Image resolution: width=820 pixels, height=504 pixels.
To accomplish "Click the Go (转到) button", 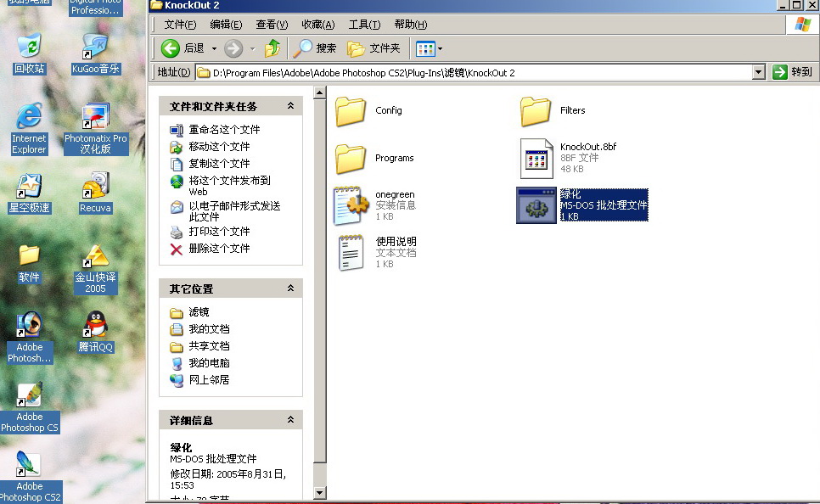I will pyautogui.click(x=793, y=73).
